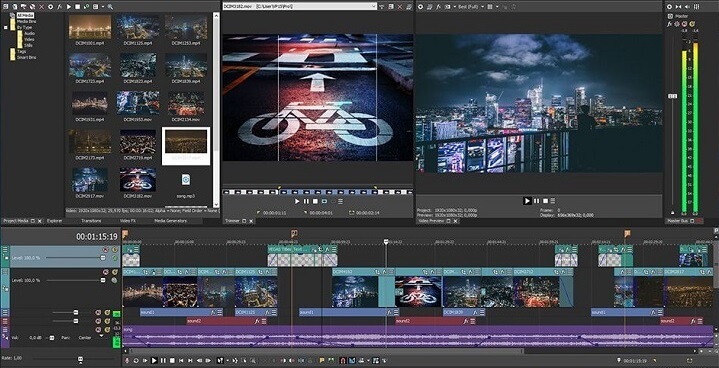Viewport: 719px width, 368px height.
Task: Go to end of project button
Action: [x=190, y=361]
